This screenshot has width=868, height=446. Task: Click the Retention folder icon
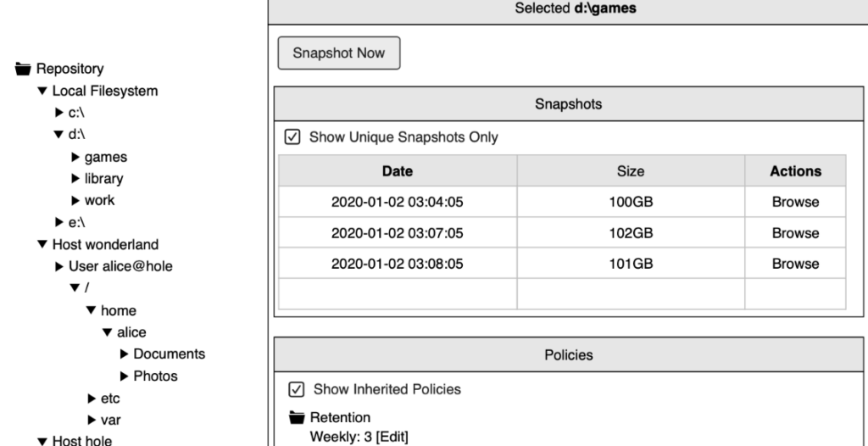pos(298,417)
